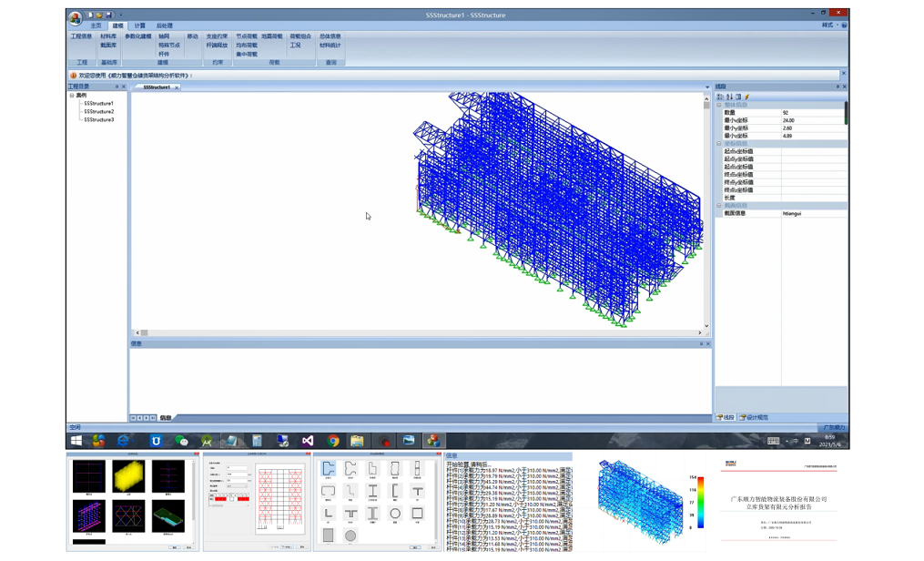Click the Property Pages icon in properties panel
This screenshot has width=924, height=561.
[738, 97]
